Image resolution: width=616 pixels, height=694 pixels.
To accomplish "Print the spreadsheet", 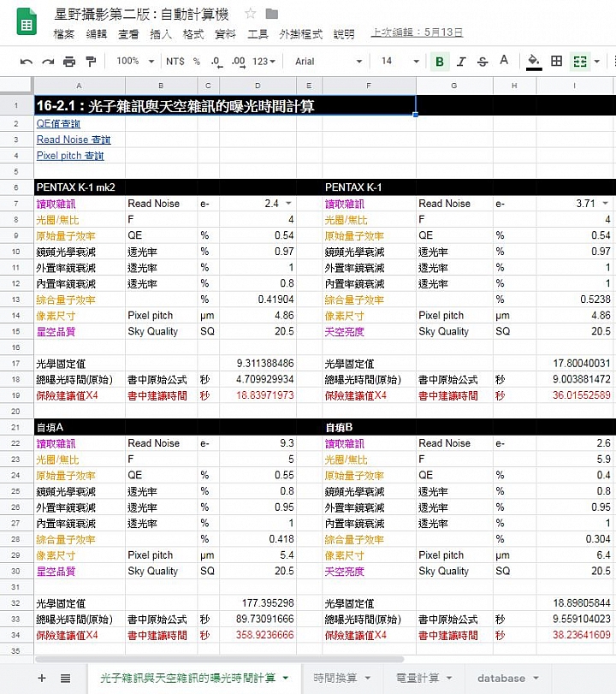I will [x=69, y=62].
